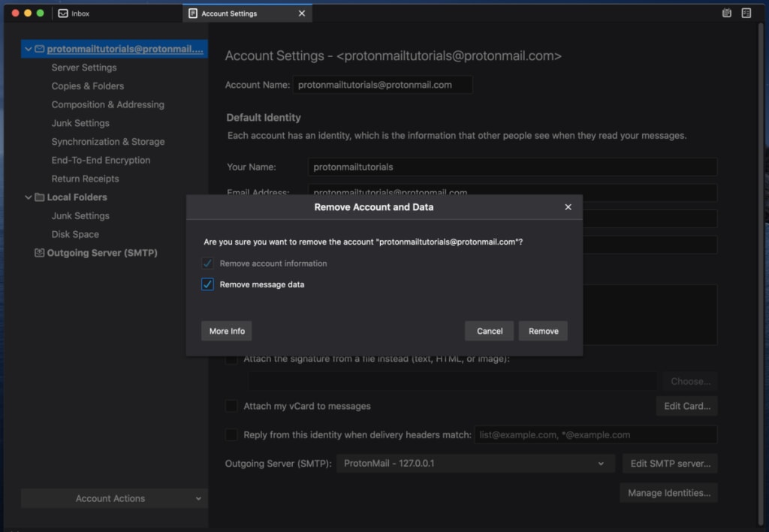Viewport: 769px width, 532px height.
Task: Switch to the Inbox tab
Action: tap(116, 14)
